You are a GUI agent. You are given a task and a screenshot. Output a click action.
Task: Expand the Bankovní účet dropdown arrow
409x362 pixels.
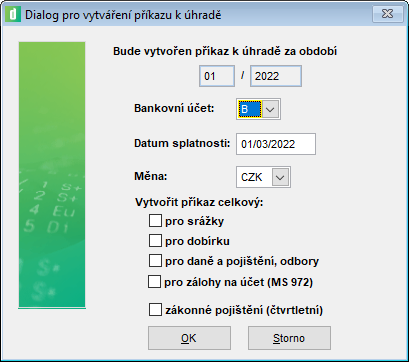[271, 109]
